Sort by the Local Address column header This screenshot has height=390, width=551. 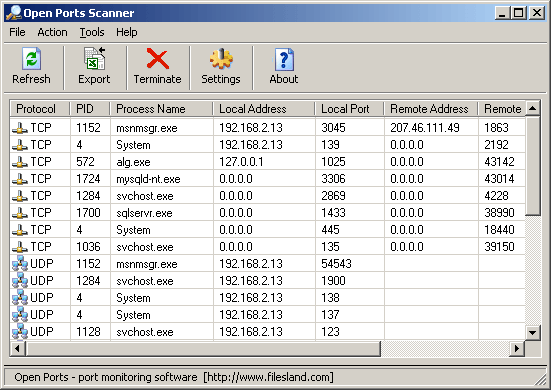click(x=264, y=109)
